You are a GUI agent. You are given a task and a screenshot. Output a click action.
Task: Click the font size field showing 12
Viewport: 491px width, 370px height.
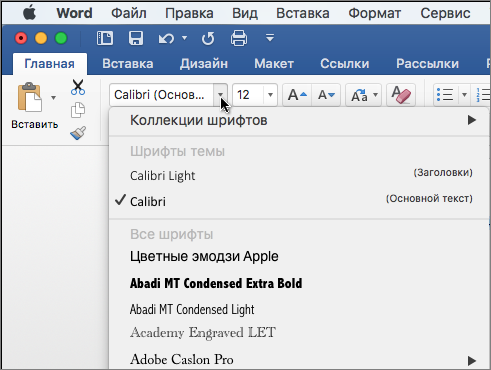tap(248, 95)
